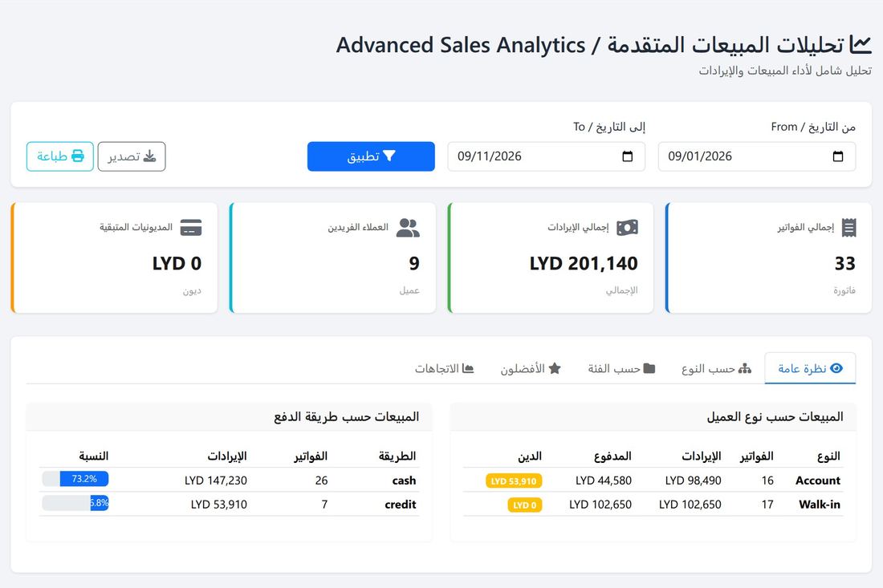Click the الدين column header
This screenshot has width=883, height=588.
pyautogui.click(x=530, y=456)
